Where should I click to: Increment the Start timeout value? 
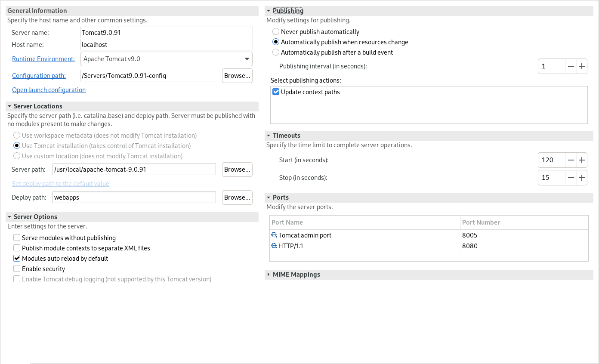tap(582, 160)
